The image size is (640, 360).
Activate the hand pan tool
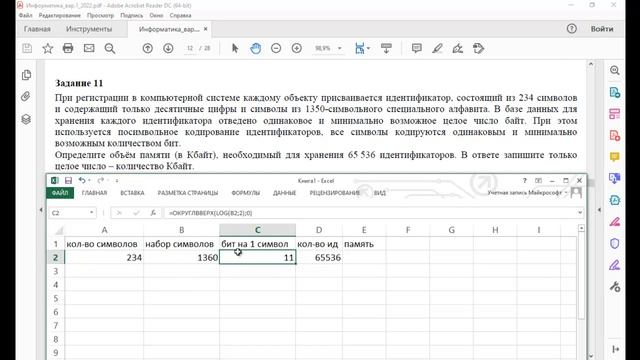coord(256,48)
